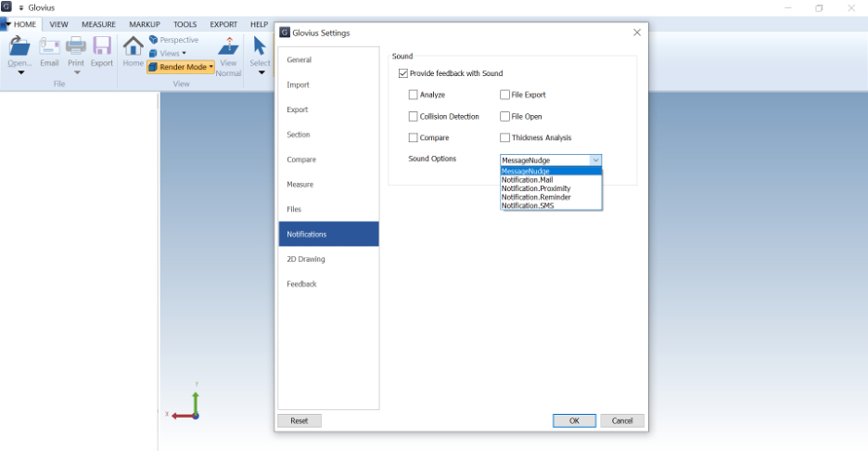
Task: Click the Print printer icon
Action: coord(76,46)
